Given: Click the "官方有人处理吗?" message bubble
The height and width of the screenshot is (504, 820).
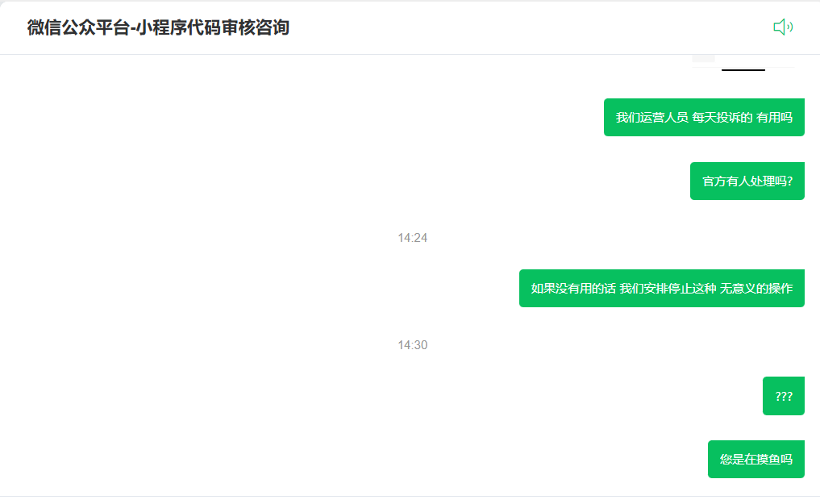Looking at the screenshot, I should point(747,181).
